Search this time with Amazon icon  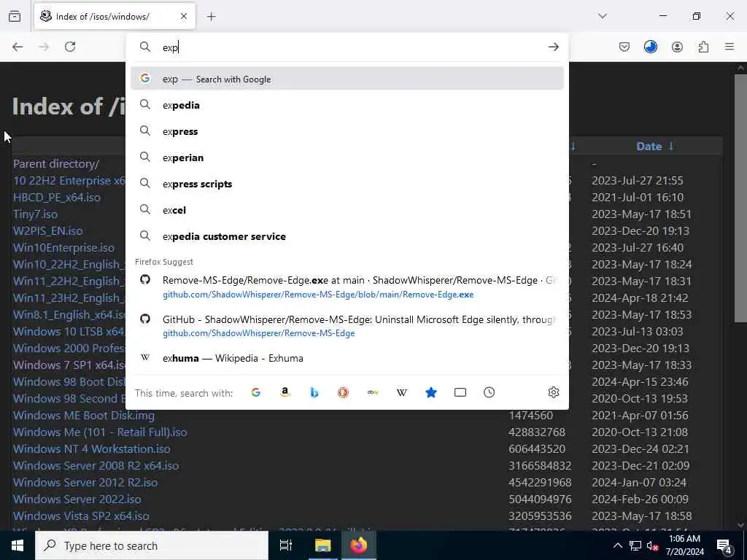click(285, 392)
